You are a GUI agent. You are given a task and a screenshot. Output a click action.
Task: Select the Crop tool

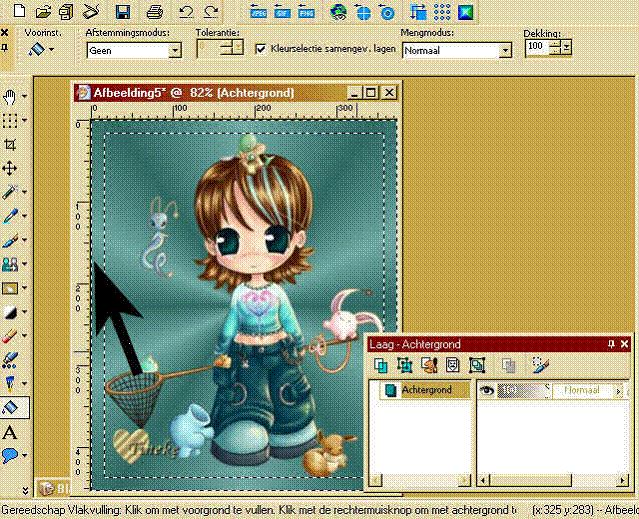[x=10, y=144]
